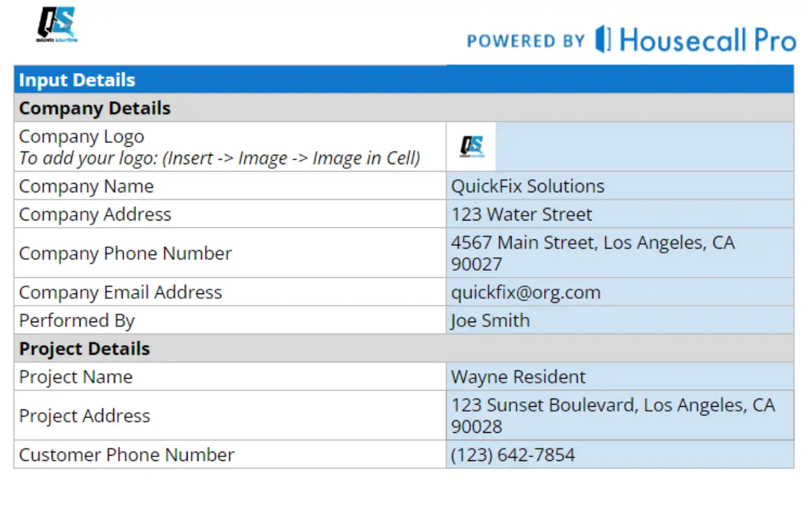Click the Housecall Pro logo icon
804x532 pixels.
604,39
